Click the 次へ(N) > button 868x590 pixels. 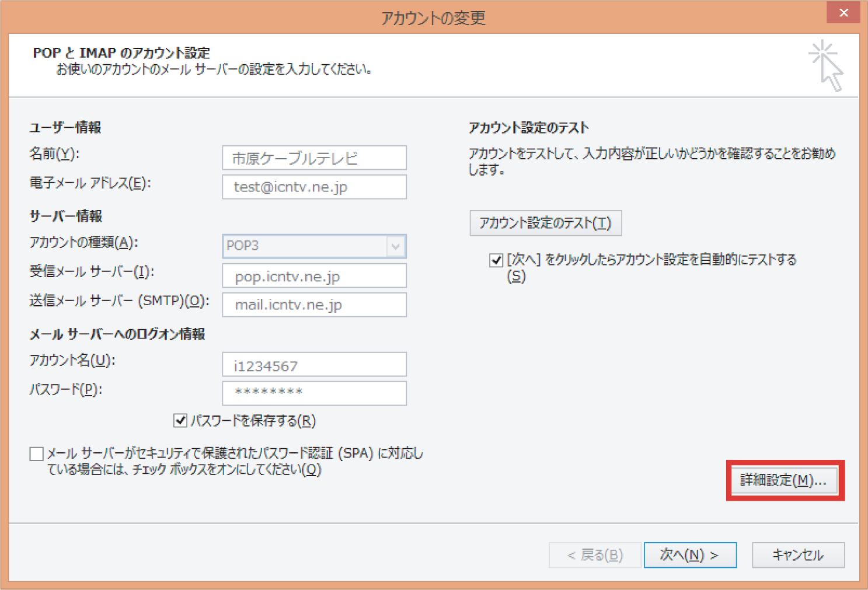click(690, 555)
